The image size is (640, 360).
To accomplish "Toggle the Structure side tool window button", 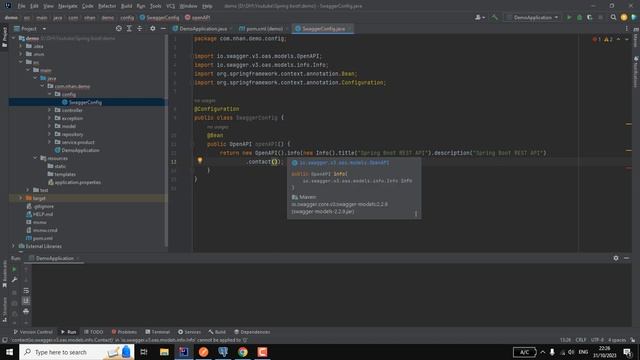I will [4, 310].
